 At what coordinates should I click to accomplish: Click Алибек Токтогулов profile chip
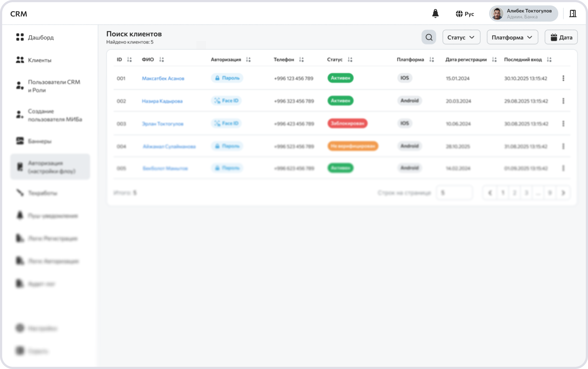[x=523, y=14]
